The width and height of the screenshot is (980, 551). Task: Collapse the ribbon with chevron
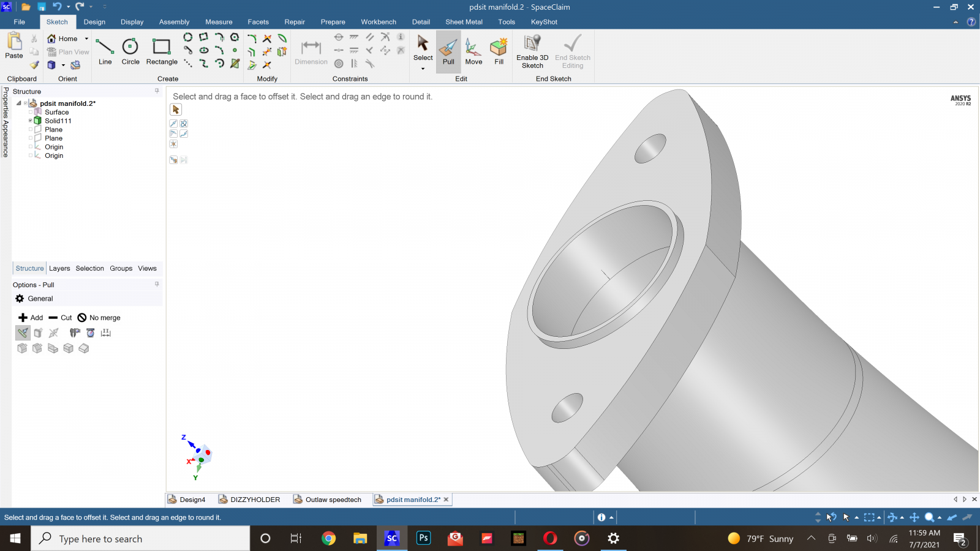point(956,22)
